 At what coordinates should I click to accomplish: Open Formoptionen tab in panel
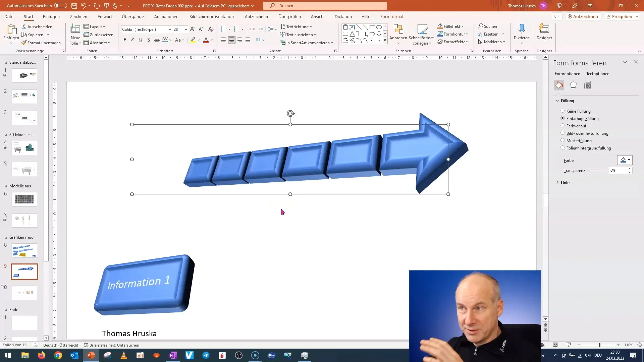568,74
